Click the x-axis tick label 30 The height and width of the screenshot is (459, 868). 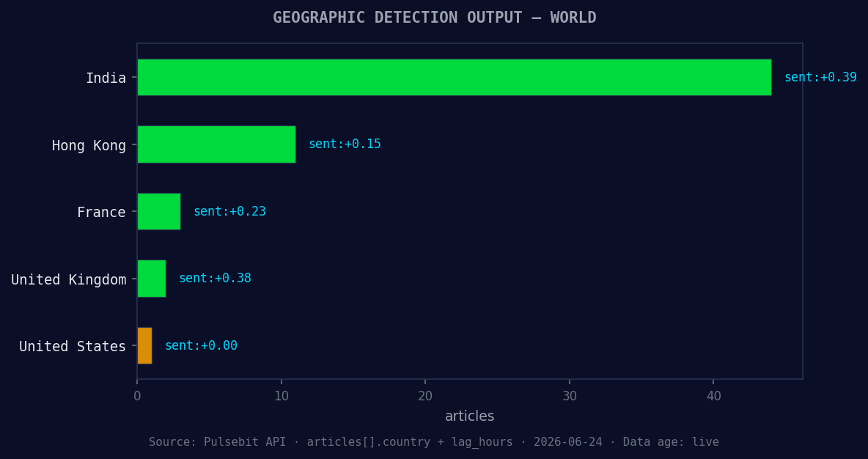(570, 397)
